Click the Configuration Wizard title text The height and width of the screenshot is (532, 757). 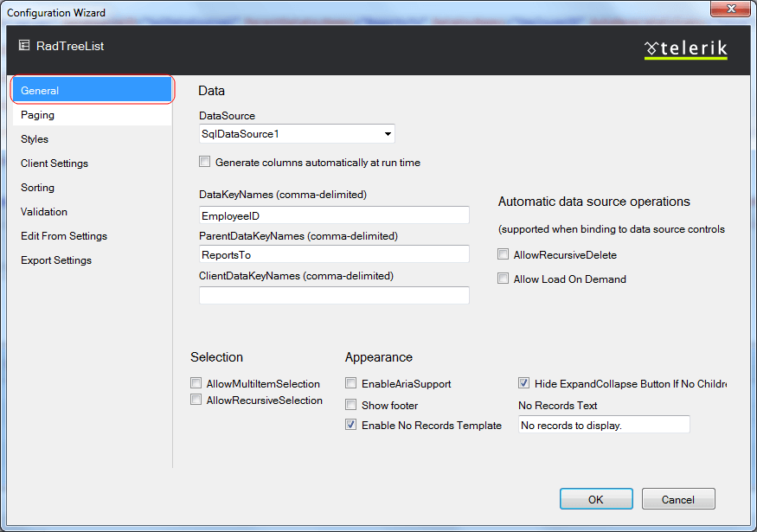(56, 13)
